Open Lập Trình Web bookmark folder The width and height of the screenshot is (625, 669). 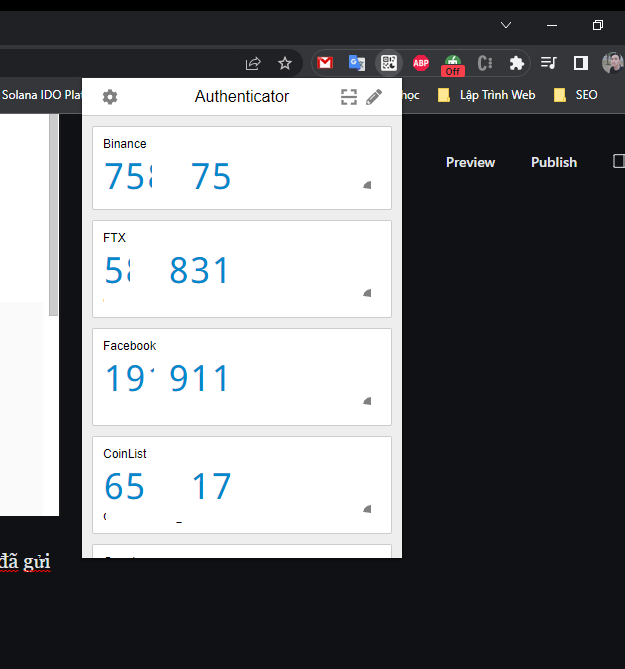click(x=487, y=95)
